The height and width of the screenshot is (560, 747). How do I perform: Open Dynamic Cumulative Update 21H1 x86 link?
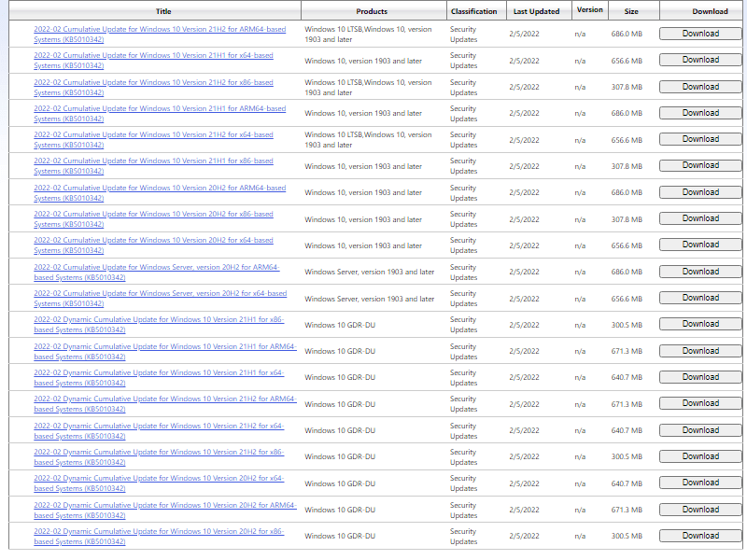click(x=159, y=325)
